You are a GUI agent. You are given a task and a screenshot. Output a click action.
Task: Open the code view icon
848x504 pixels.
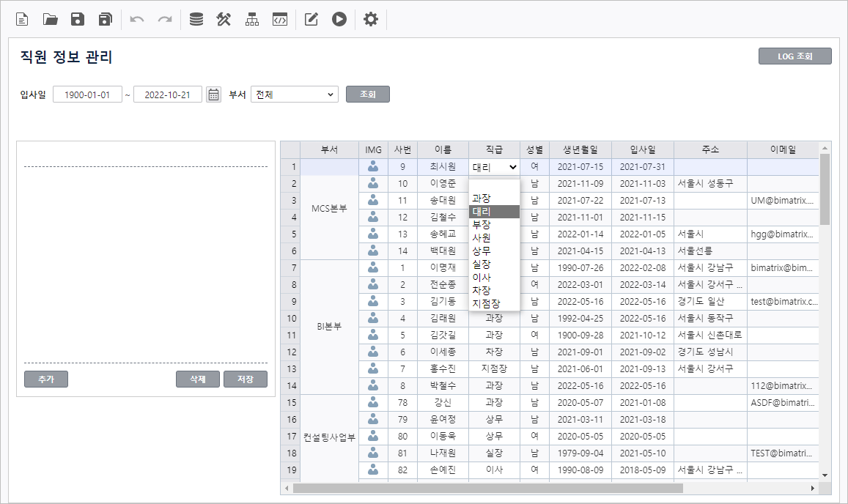(x=279, y=20)
